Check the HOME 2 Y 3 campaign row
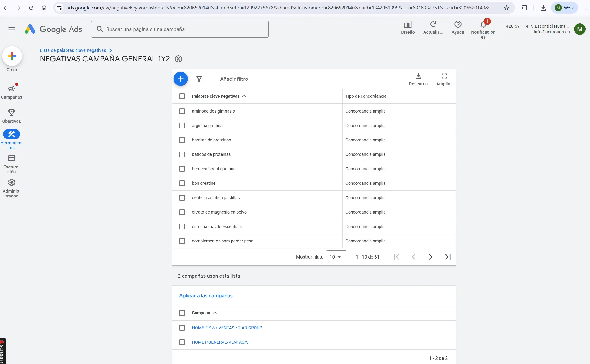590x364 pixels. coord(182,328)
